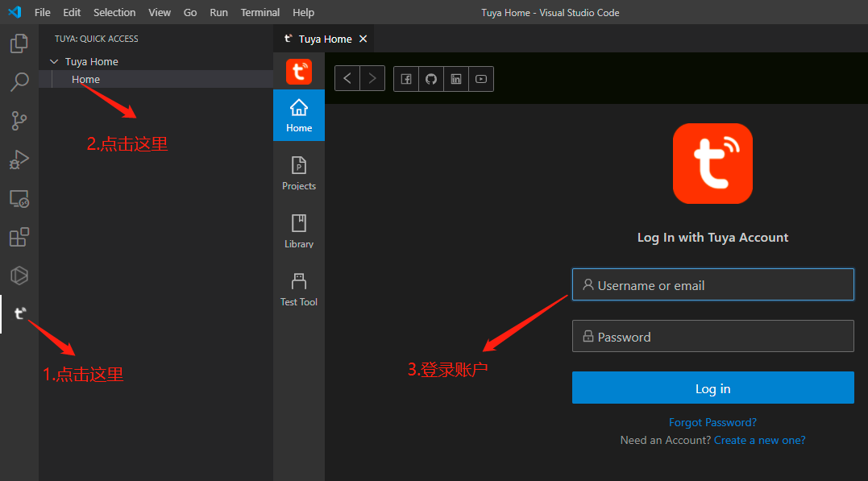Open the Search view in activity bar
Screen dimensions: 868x481
click(x=19, y=82)
